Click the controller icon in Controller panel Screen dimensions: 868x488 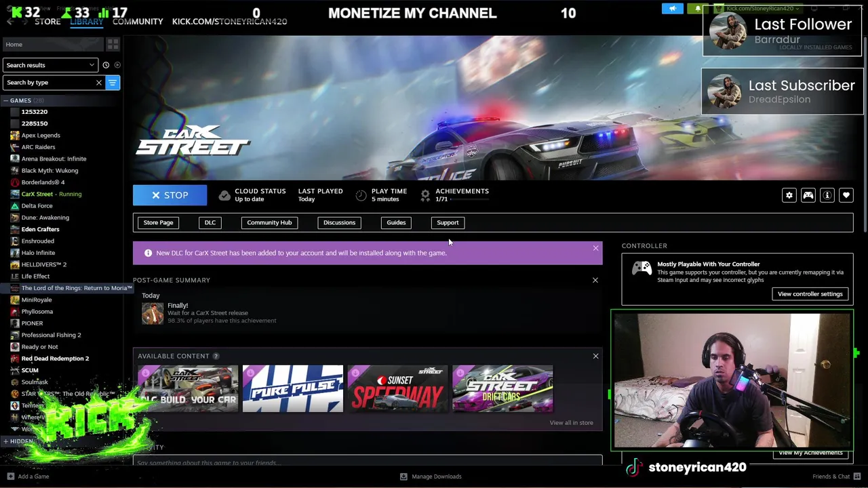click(642, 268)
